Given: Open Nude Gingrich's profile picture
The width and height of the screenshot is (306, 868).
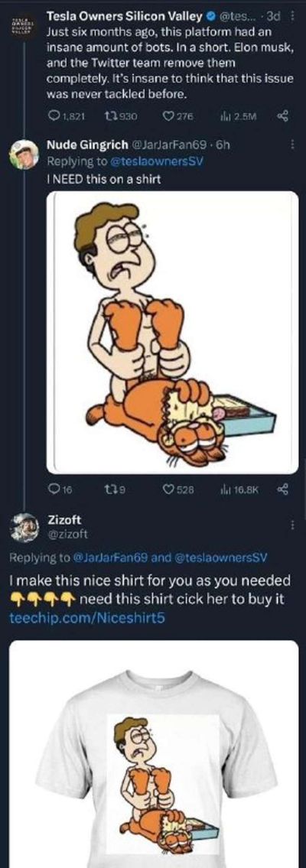Looking at the screenshot, I should [23, 154].
